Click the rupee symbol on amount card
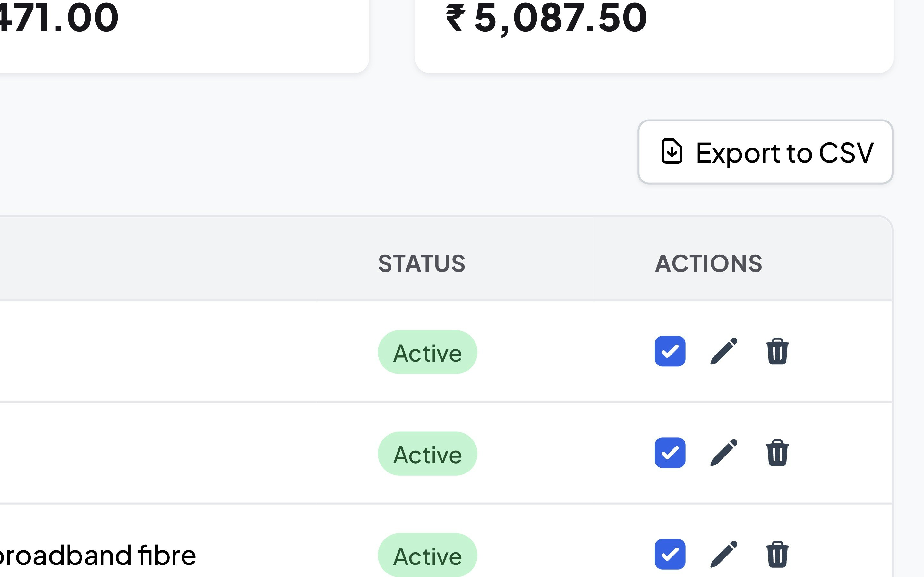924x577 pixels. [456, 18]
